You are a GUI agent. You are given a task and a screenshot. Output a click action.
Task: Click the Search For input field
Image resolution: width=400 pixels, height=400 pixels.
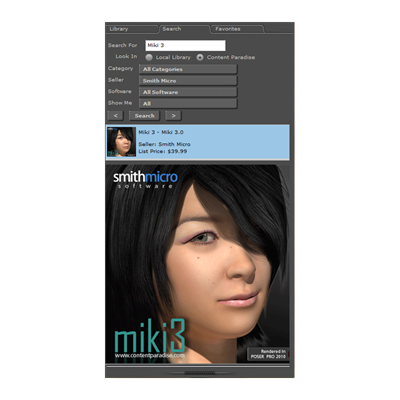tap(185, 45)
